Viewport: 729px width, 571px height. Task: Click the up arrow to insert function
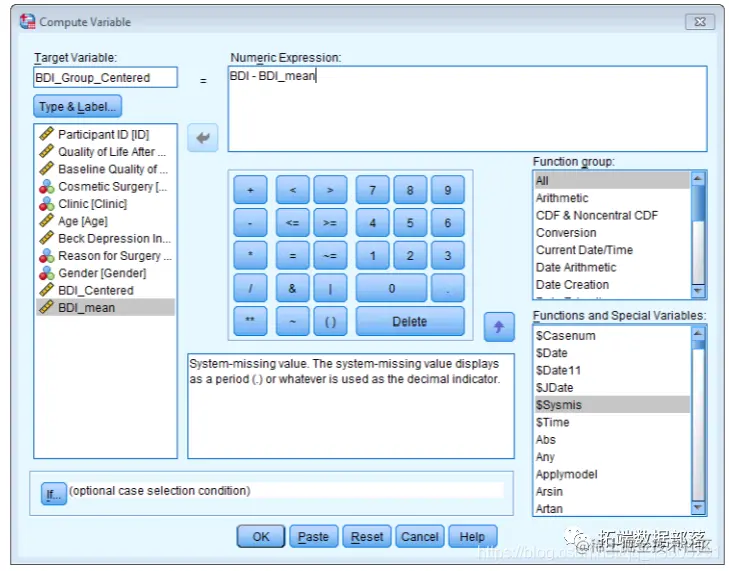(499, 327)
